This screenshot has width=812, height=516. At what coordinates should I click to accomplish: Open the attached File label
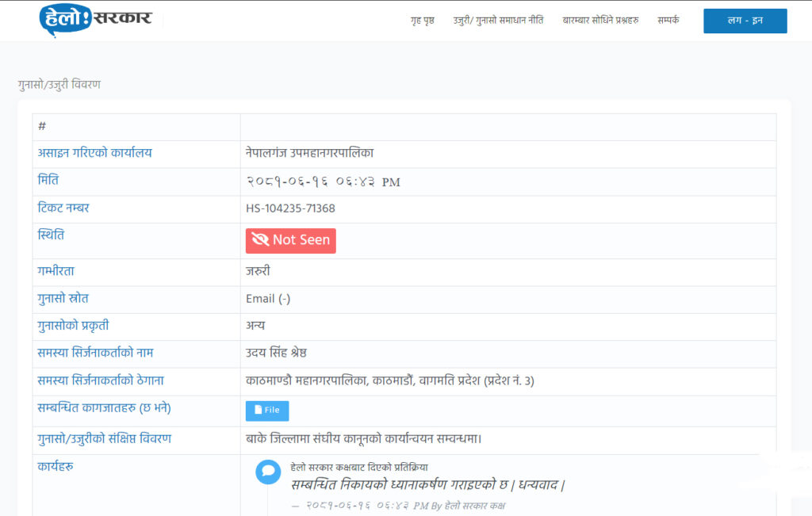[x=272, y=410]
